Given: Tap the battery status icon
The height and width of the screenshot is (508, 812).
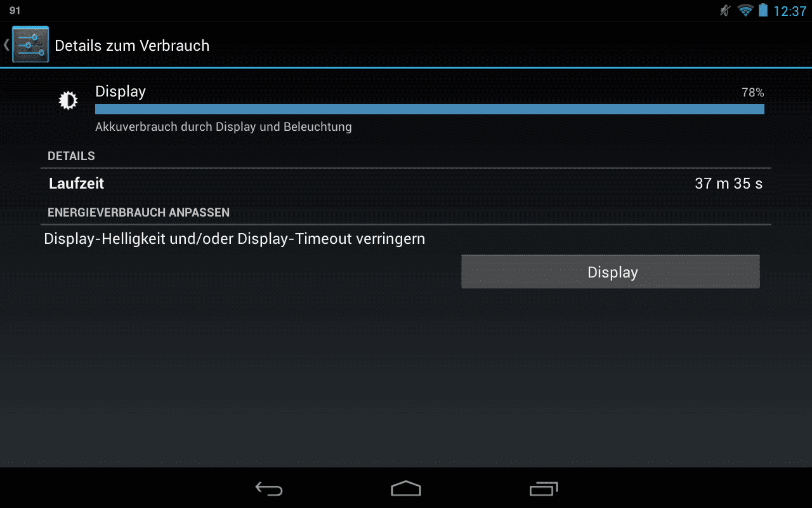Looking at the screenshot, I should click(763, 10).
